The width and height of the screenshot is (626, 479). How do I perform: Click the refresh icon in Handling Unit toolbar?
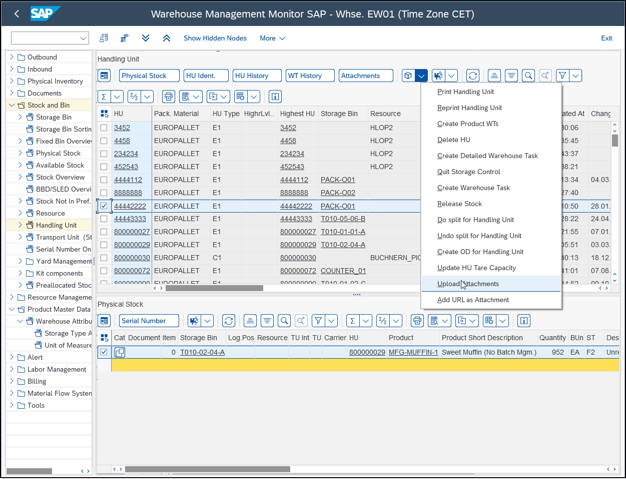click(x=473, y=75)
